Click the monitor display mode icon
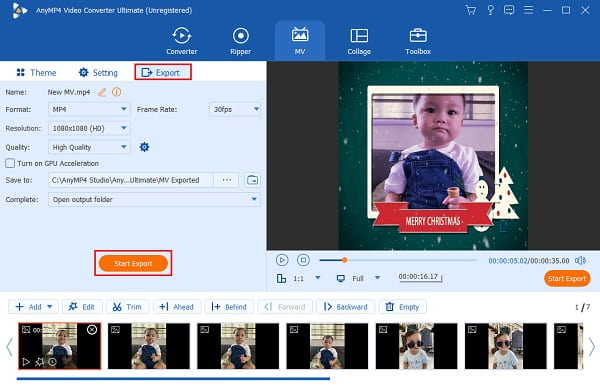This screenshot has width=600, height=388. pyautogui.click(x=341, y=278)
